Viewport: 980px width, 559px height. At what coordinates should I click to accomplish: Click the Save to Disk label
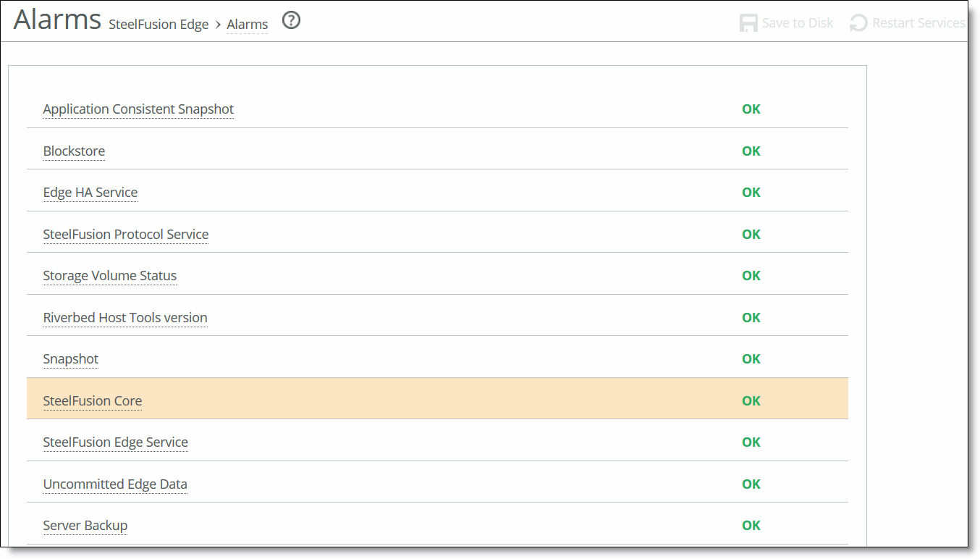[798, 23]
